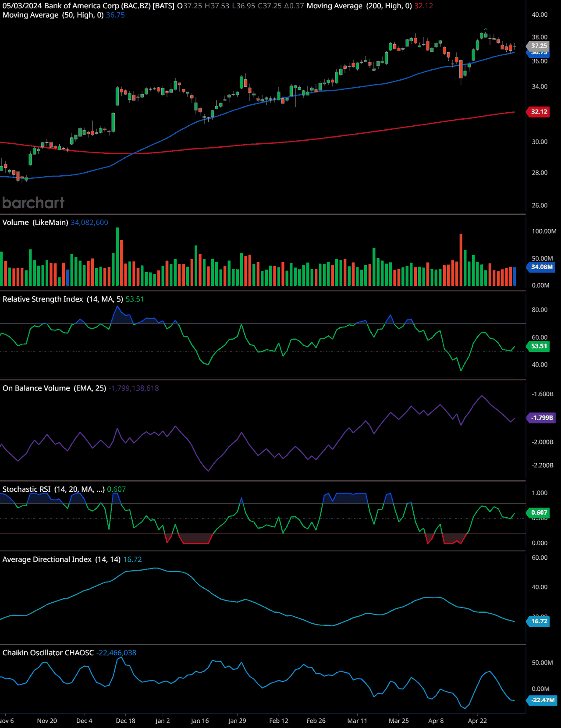561x728 pixels.
Task: Click the 36.00 price axis label
Action: 540,61
